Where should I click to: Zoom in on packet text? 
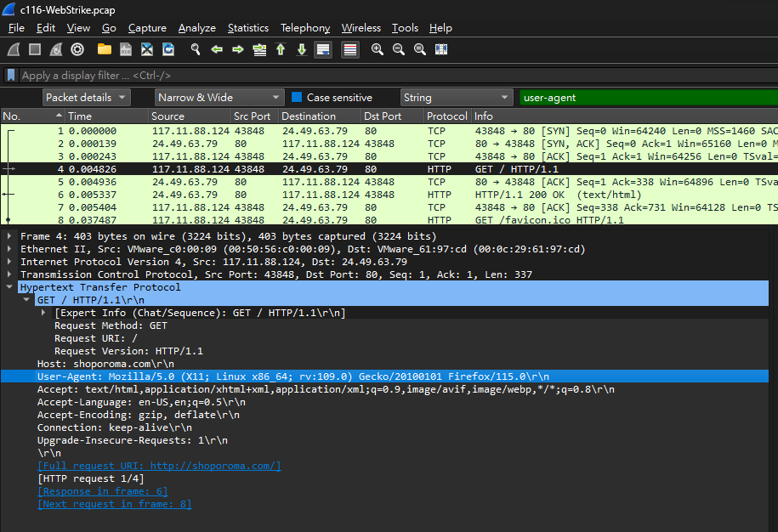tap(377, 49)
